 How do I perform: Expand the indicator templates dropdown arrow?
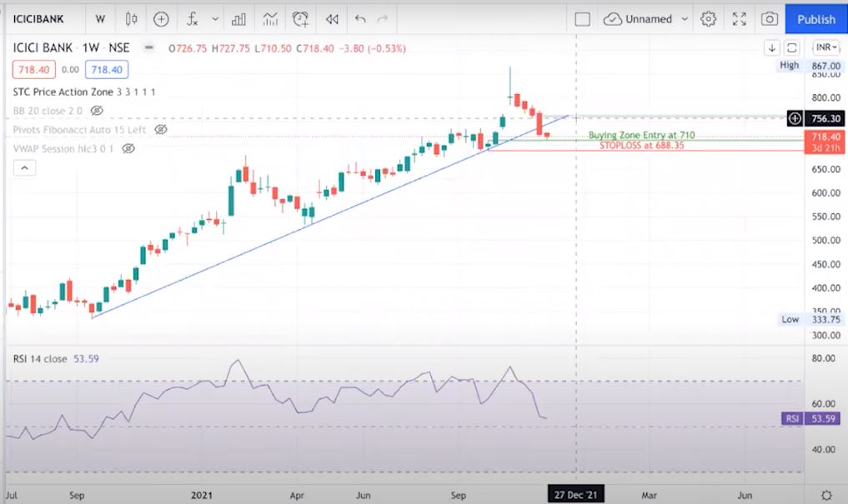pos(216,19)
